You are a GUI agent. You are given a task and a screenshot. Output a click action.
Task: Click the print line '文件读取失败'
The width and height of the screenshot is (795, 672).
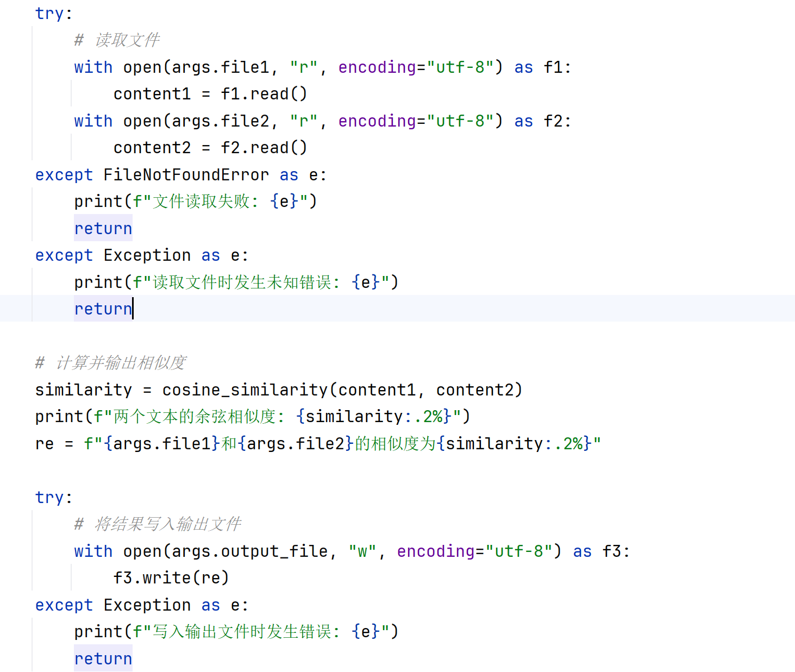coord(196,202)
